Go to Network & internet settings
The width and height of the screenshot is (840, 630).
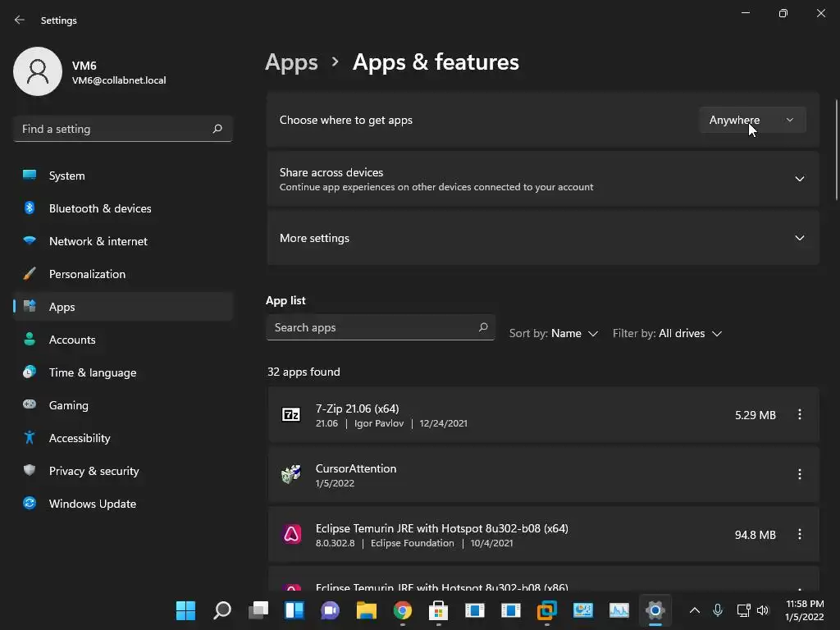coord(123,241)
